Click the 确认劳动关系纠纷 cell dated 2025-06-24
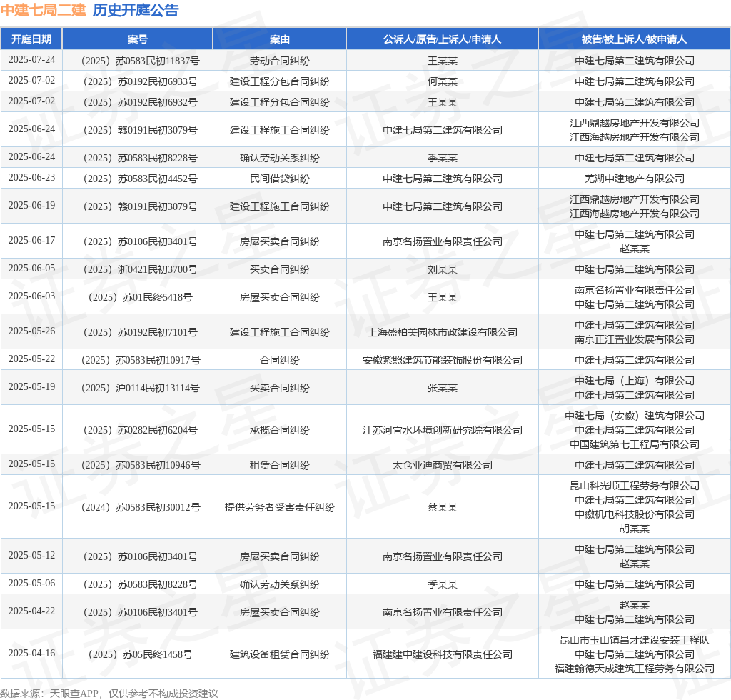The height and width of the screenshot is (700, 731). (279, 158)
